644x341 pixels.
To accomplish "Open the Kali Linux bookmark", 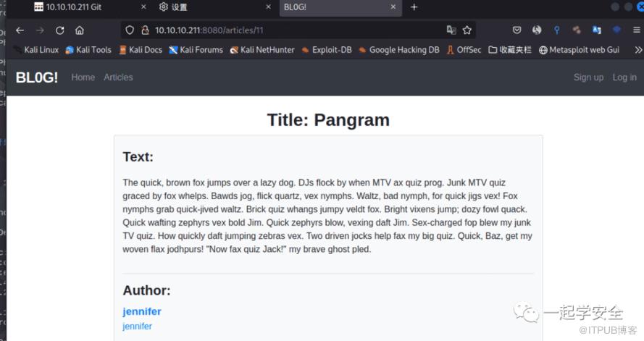I will (35, 50).
